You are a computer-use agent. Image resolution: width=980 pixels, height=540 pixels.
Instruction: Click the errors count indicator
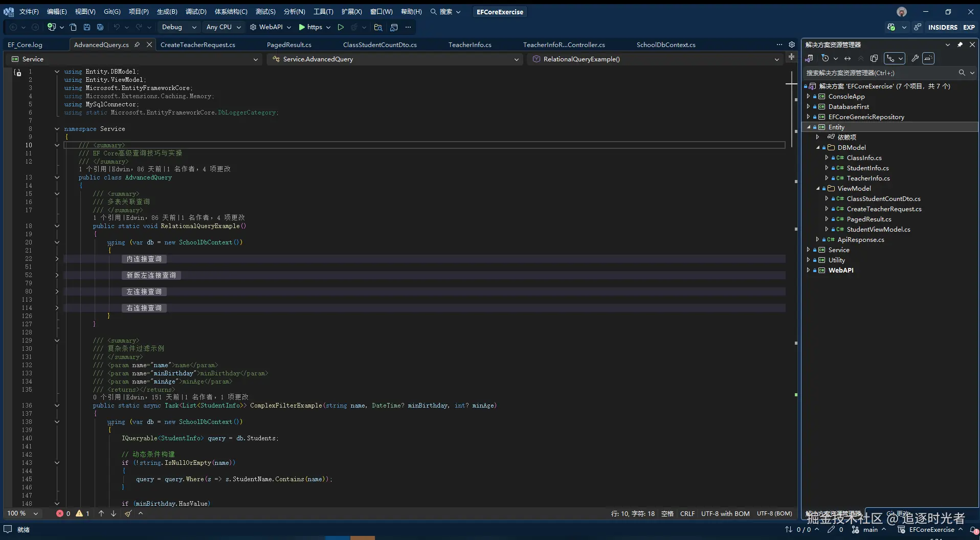pyautogui.click(x=63, y=513)
